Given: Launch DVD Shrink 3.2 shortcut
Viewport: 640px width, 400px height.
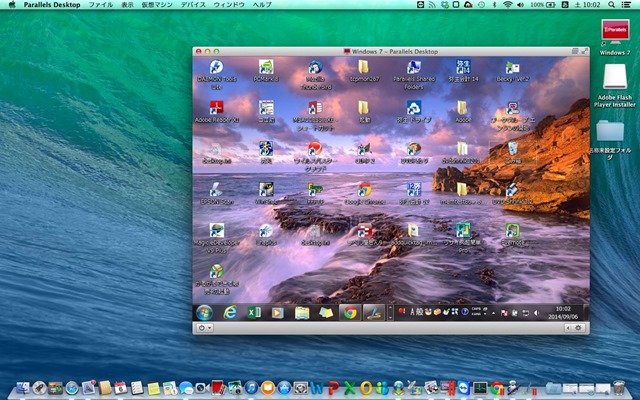Looking at the screenshot, I should tap(512, 193).
